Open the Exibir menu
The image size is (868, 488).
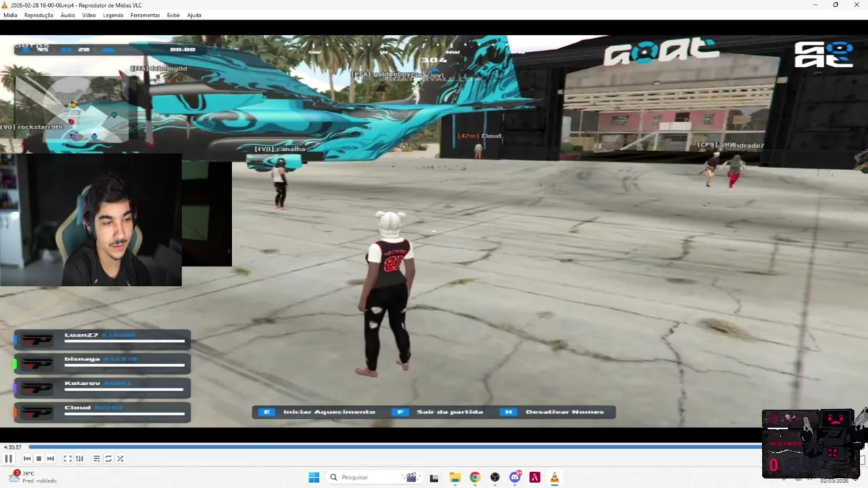click(174, 15)
